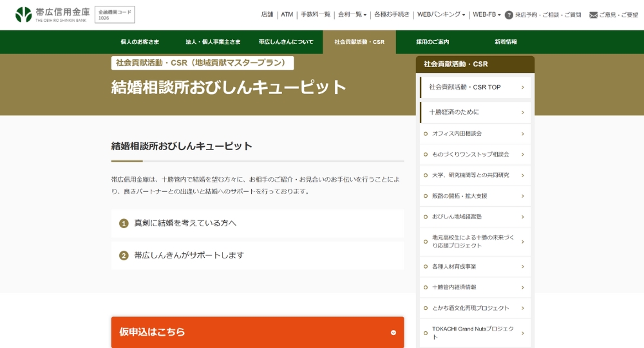Click chevron arrow beside 十勝管内経済情報
This screenshot has width=644, height=348.
(x=522, y=287)
